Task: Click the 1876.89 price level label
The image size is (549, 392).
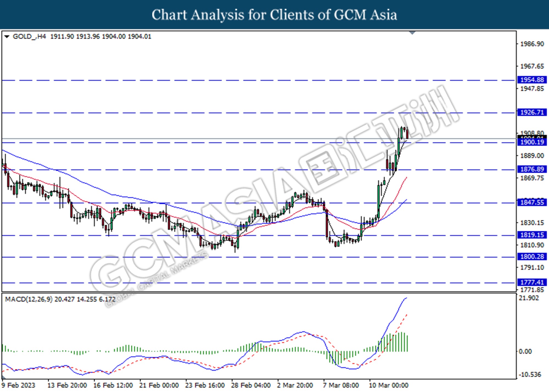Action: [x=532, y=169]
